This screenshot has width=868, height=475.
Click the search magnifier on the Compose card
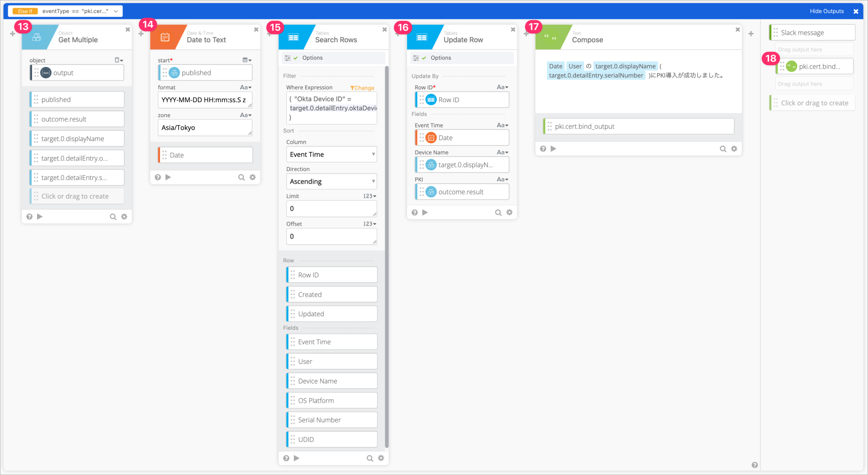click(723, 148)
